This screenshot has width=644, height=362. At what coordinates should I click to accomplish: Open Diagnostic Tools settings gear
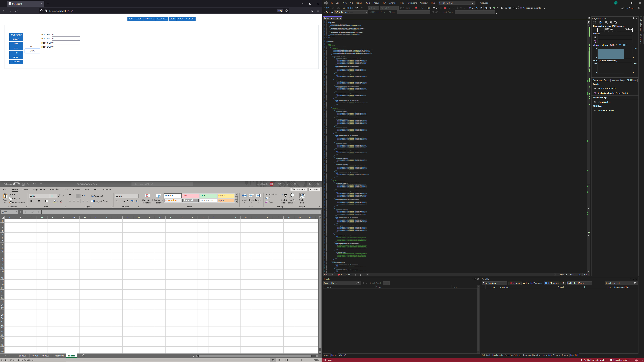(x=595, y=22)
